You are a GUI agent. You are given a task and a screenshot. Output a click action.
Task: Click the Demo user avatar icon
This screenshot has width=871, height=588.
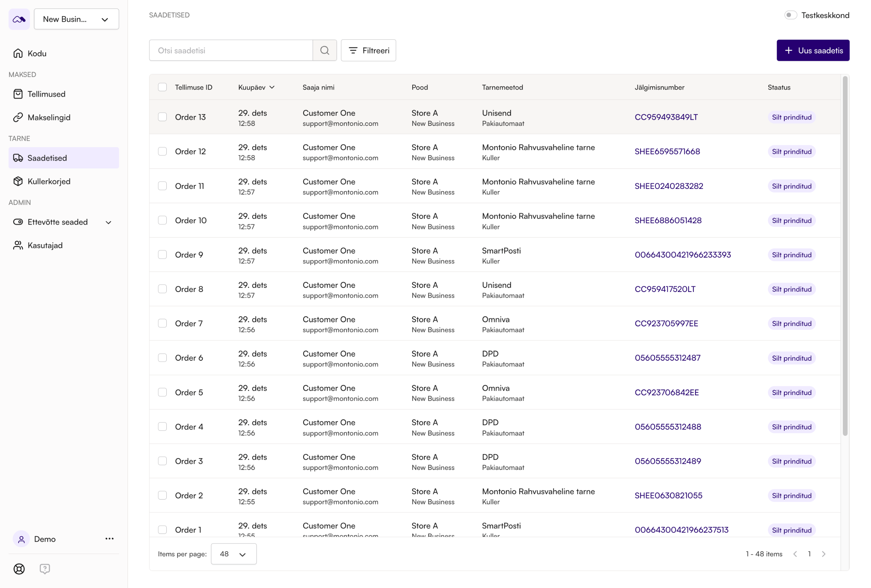pos(21,539)
